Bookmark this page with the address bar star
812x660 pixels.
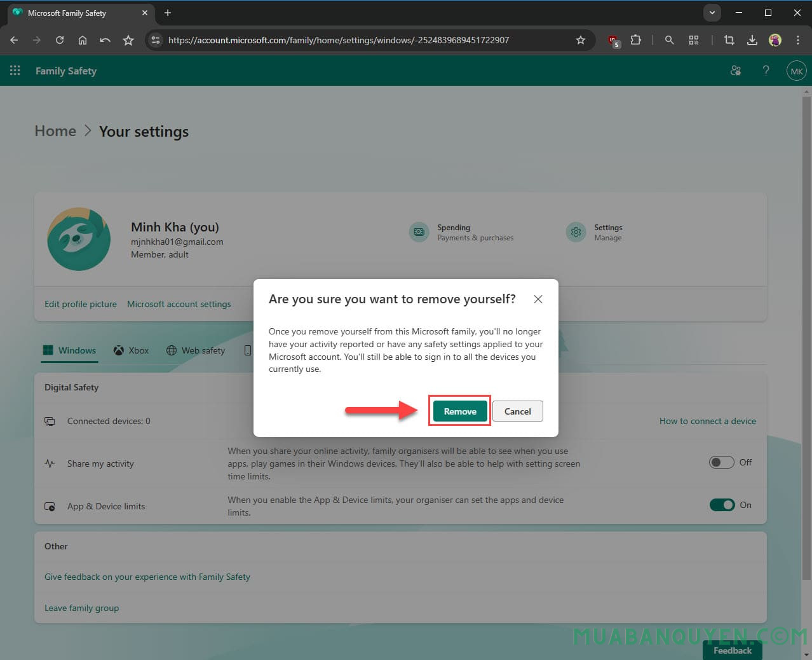(581, 40)
